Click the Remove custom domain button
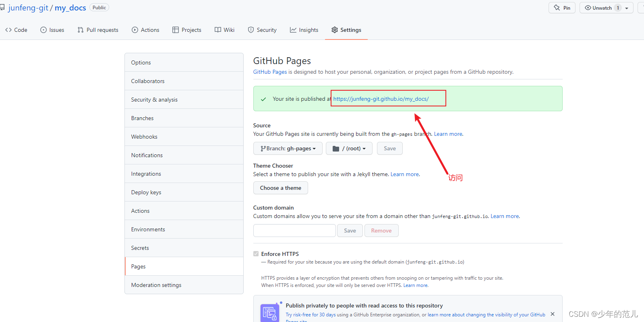Screen dimensions: 644x322 point(381,231)
